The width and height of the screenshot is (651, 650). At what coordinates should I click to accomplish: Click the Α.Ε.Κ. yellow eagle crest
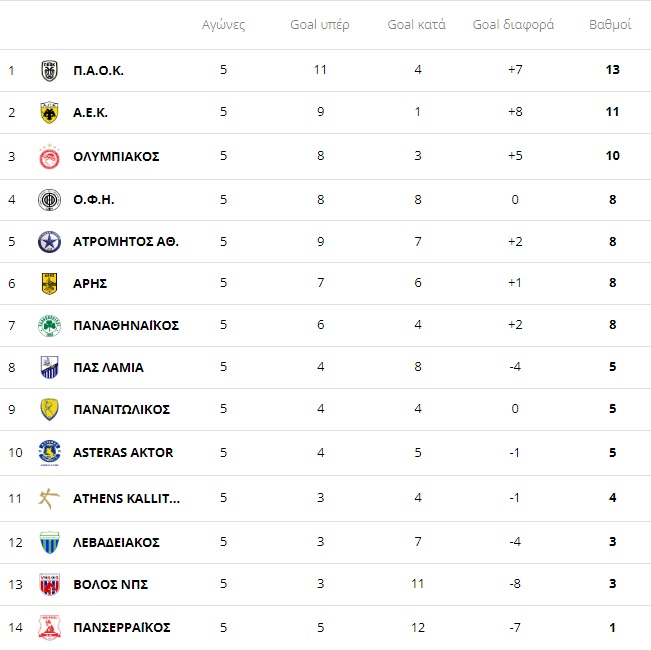pos(49,112)
